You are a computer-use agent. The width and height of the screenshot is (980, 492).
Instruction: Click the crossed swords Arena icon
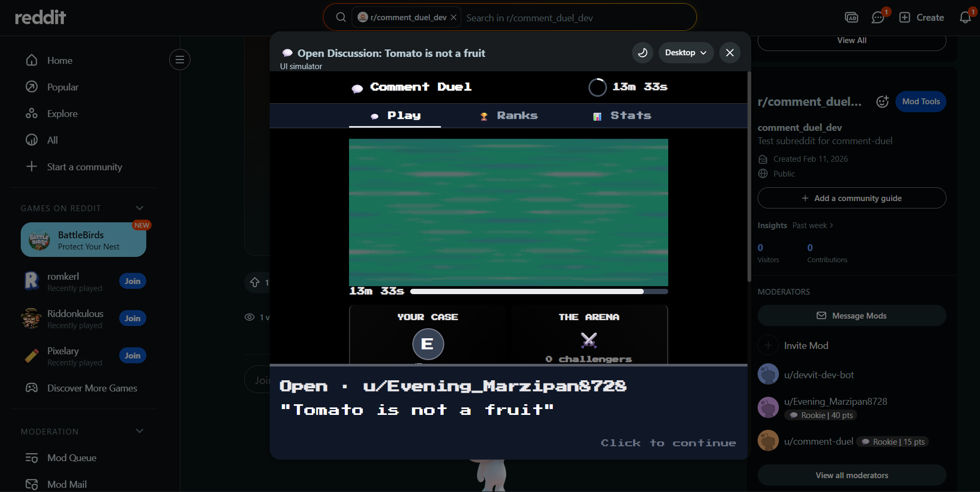[589, 340]
